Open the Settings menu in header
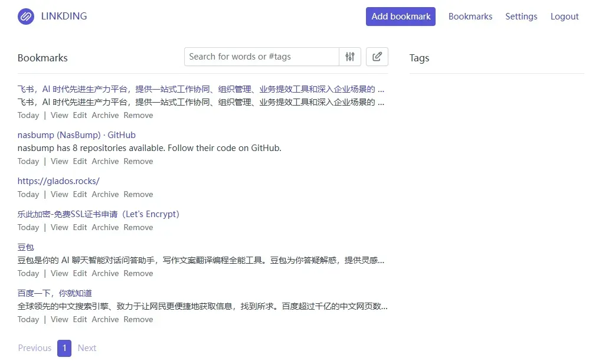Screen dimensions: 615x364 (521, 17)
